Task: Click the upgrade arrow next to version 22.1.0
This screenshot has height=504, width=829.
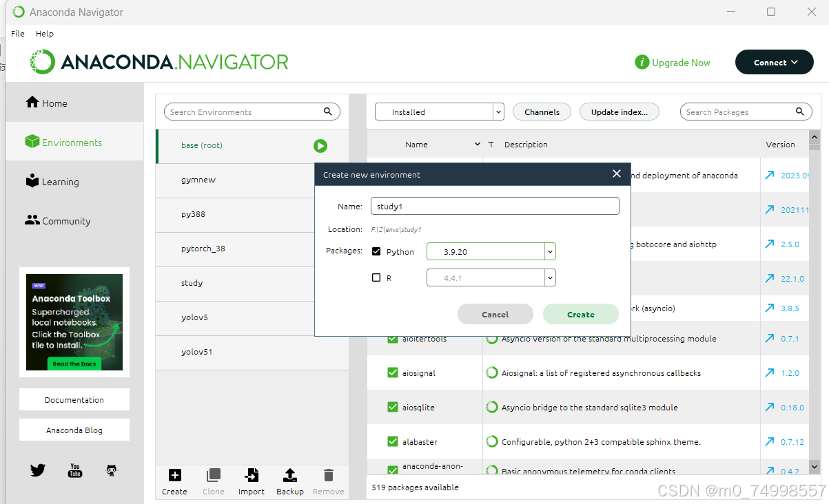Action: (770, 278)
